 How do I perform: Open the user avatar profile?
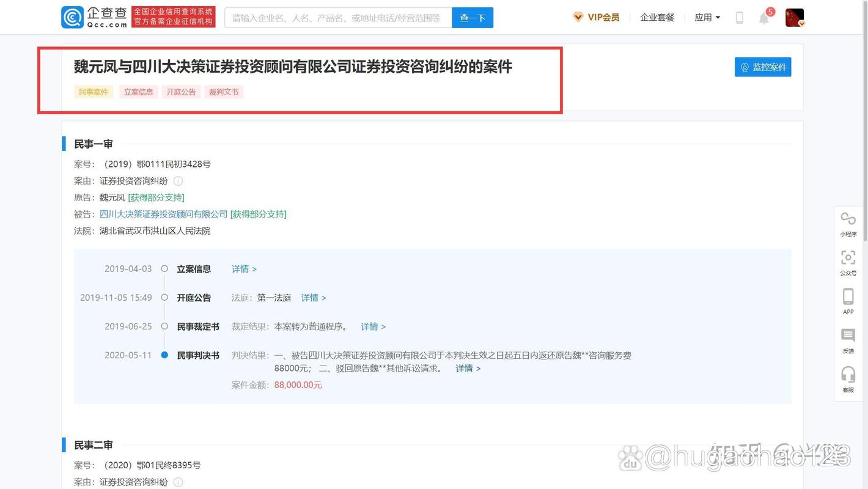(794, 18)
